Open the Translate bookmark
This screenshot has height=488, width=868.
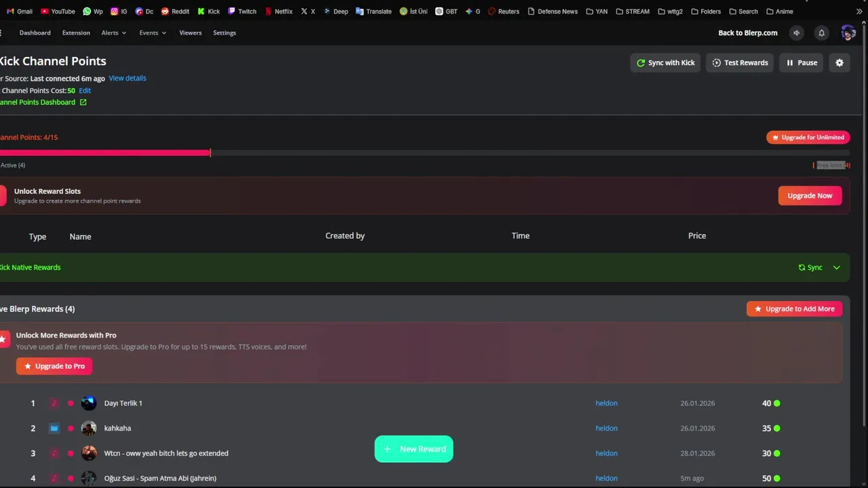[374, 11]
